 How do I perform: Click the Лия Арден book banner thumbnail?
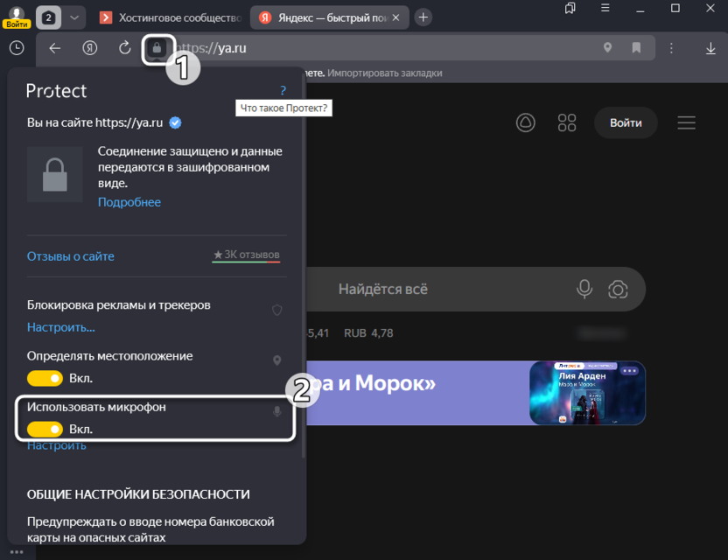click(587, 393)
